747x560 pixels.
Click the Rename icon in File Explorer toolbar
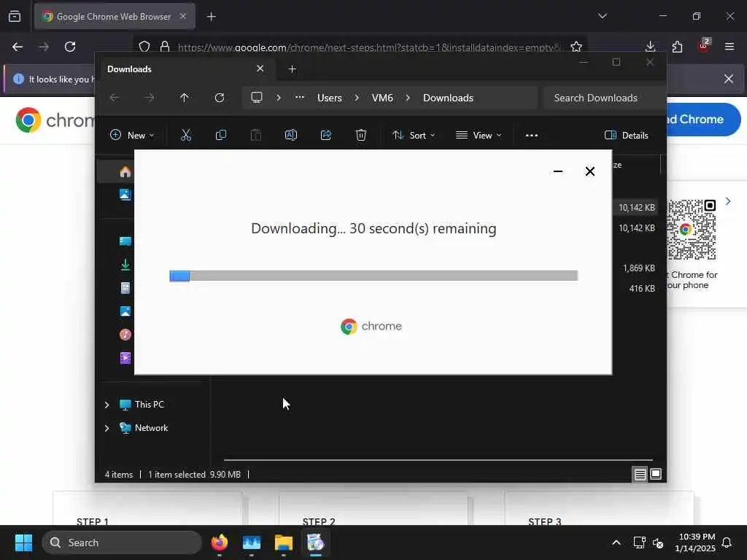pos(290,135)
